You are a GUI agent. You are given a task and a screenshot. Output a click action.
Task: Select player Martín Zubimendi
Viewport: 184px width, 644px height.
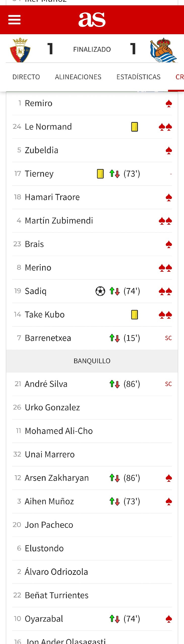pos(59,221)
